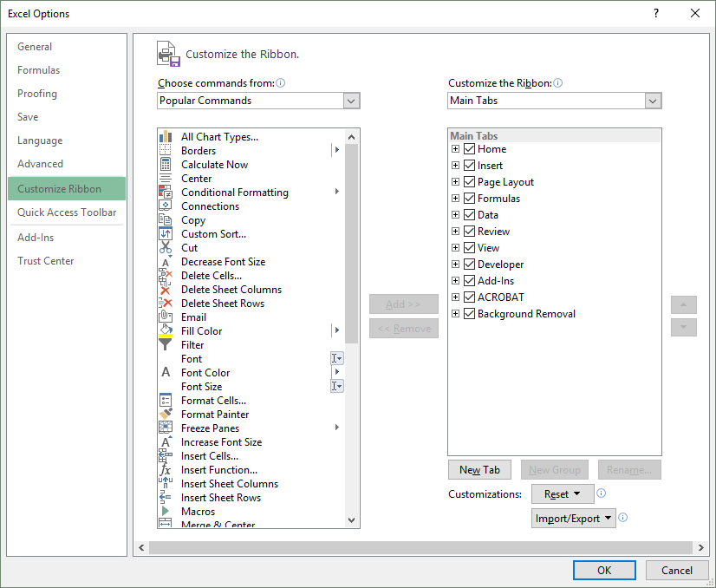Select the Delete Cells icon
The height and width of the screenshot is (588, 716).
(166, 276)
